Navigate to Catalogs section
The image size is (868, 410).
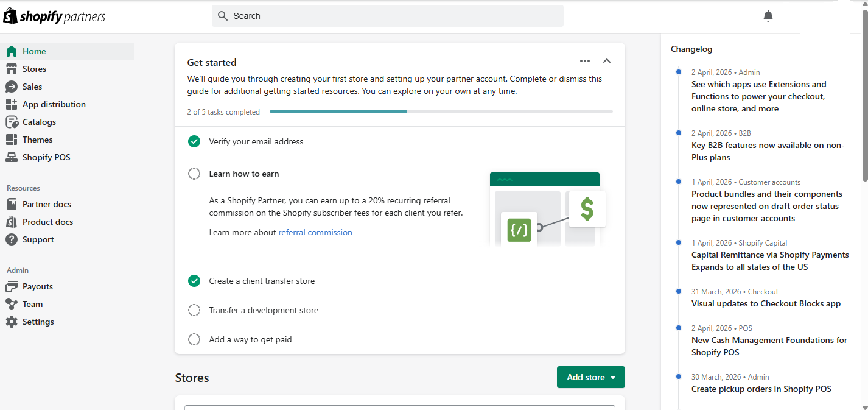click(x=38, y=121)
